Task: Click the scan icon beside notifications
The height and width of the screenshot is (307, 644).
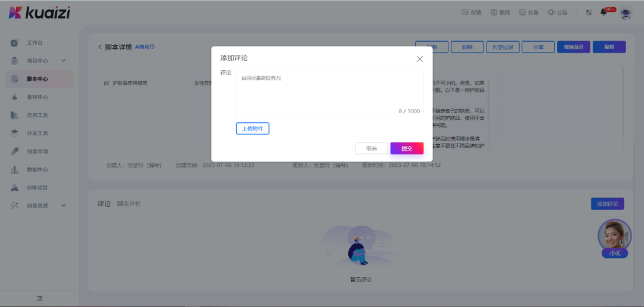Action: click(x=589, y=13)
